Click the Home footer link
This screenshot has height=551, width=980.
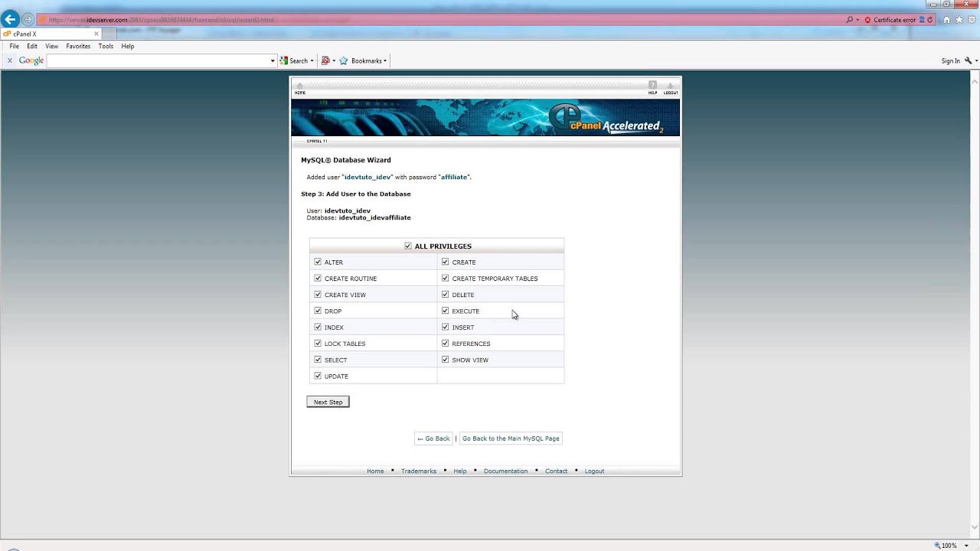(x=375, y=471)
